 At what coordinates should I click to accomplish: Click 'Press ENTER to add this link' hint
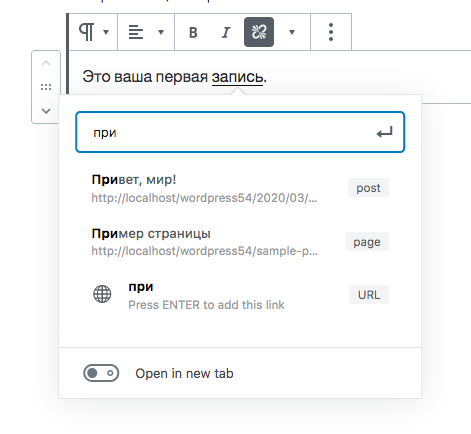(206, 305)
